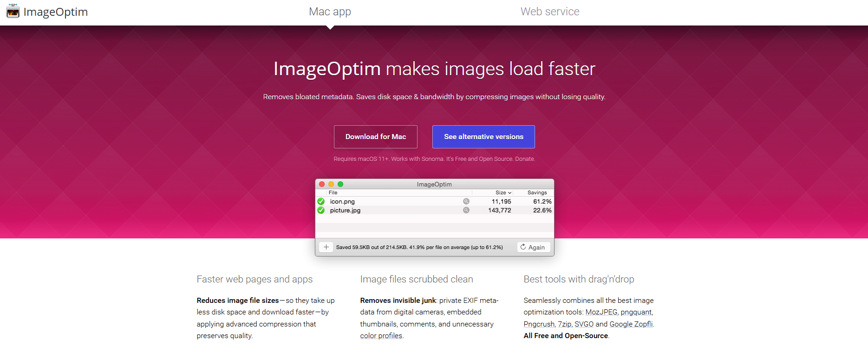
Task: Click the plus add-files button
Action: [326, 247]
